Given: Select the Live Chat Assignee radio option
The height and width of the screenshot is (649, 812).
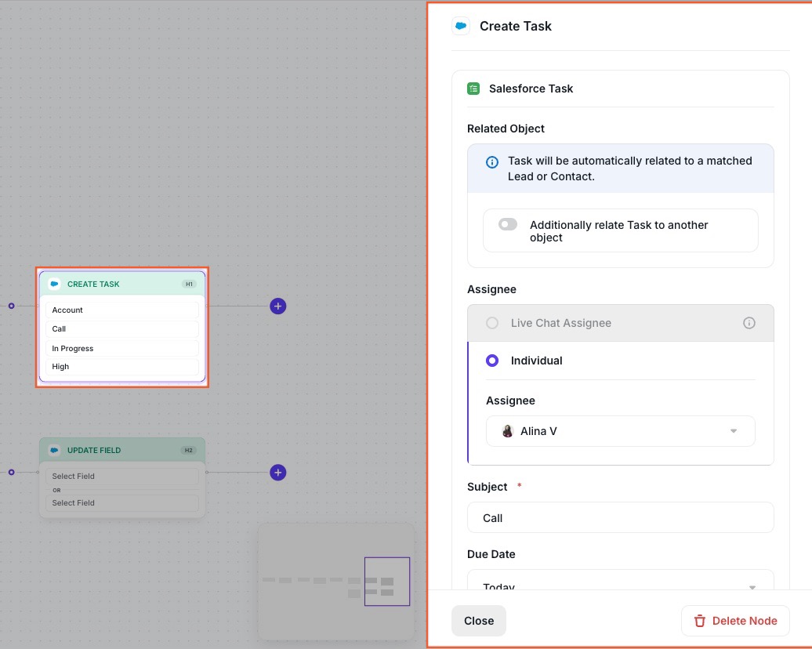Looking at the screenshot, I should [492, 323].
